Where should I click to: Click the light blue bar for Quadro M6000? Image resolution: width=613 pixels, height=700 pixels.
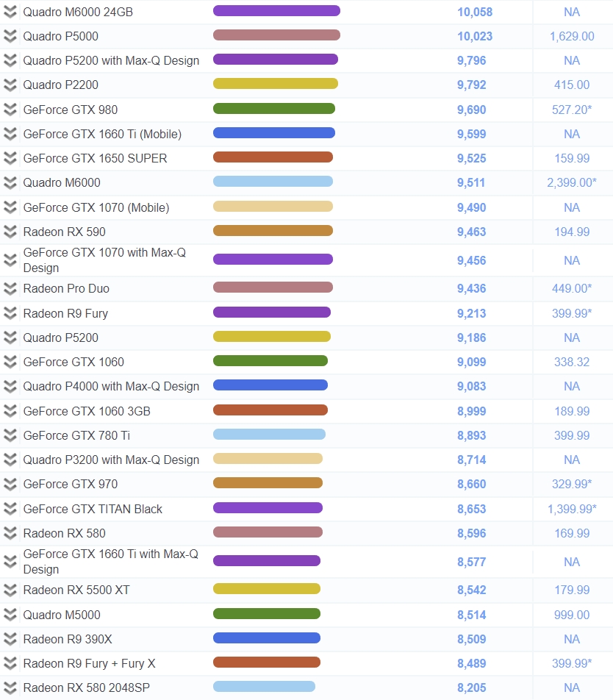pyautogui.click(x=273, y=181)
